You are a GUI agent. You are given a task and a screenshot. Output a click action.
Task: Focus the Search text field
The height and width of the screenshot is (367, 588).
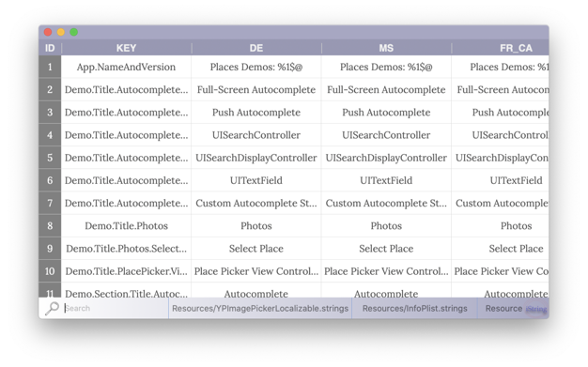pos(115,308)
